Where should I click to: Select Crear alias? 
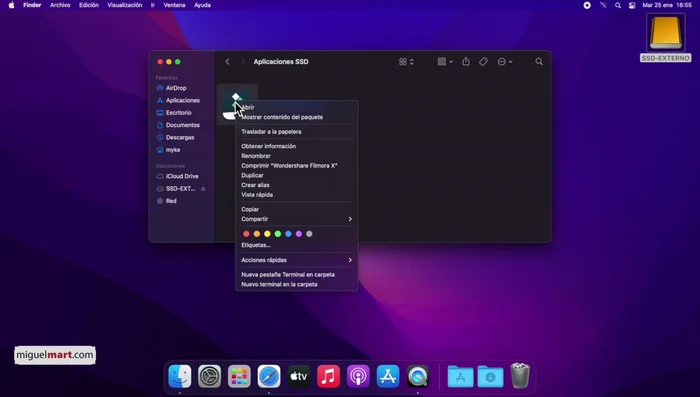(296, 185)
